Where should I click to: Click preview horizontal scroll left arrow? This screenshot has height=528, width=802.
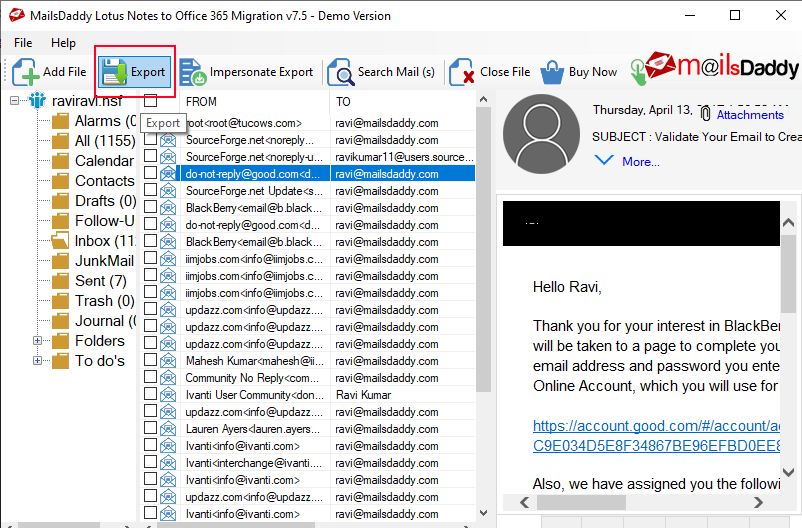tap(525, 502)
